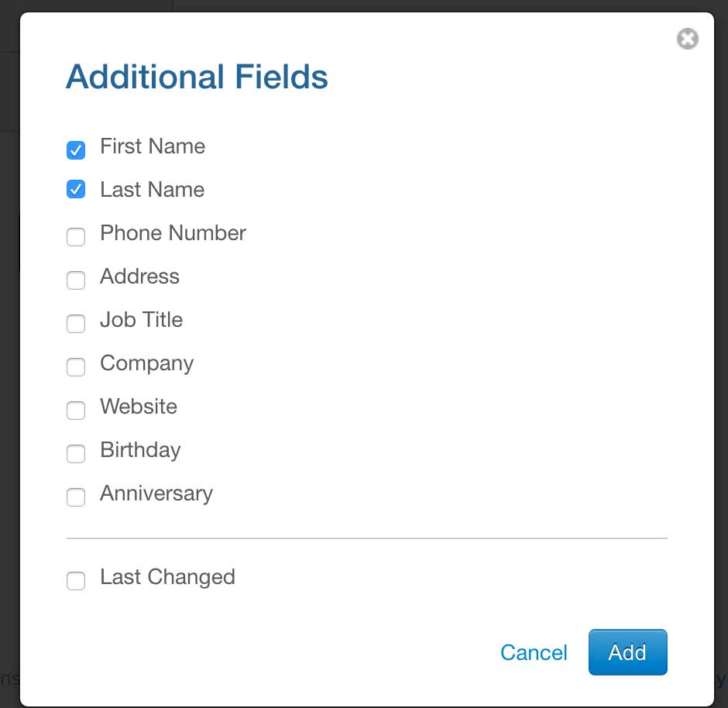The image size is (728, 708).
Task: Click the Job Title label text
Action: pyautogui.click(x=141, y=320)
